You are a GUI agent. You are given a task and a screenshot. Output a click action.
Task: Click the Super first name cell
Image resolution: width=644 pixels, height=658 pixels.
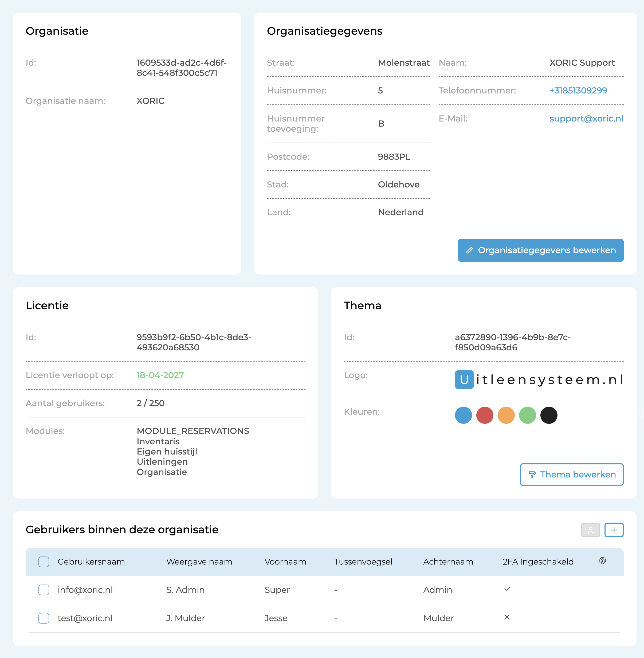277,590
